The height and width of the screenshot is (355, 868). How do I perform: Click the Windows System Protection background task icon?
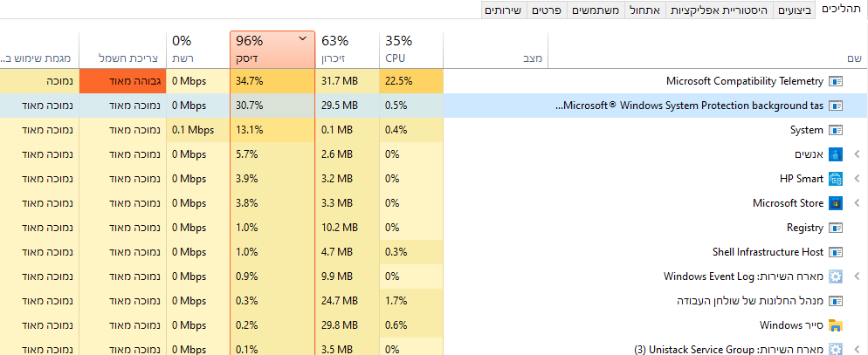[836, 106]
